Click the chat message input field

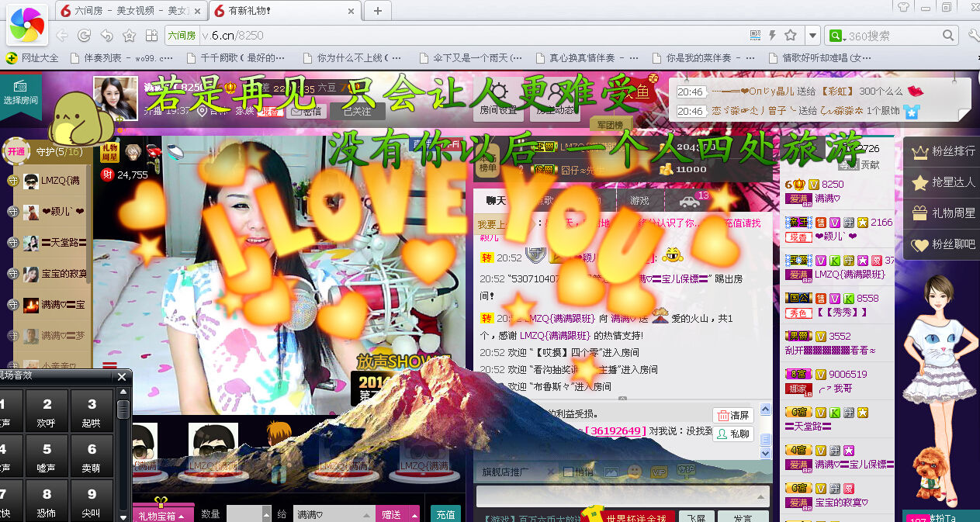623,496
